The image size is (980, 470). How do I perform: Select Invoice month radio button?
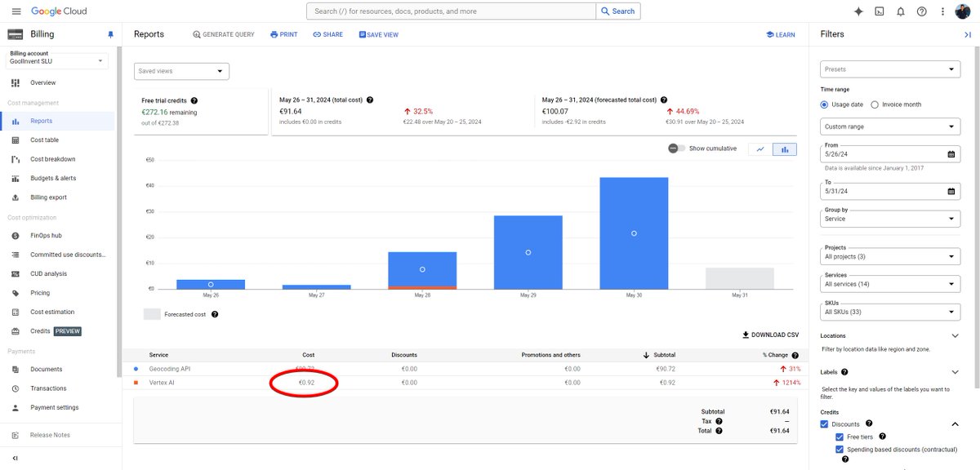click(x=875, y=104)
